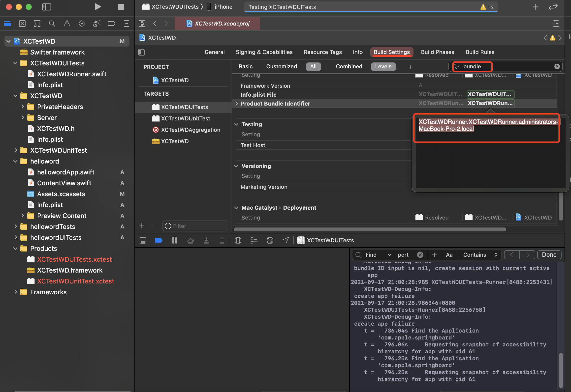Open the Issue navigator warning icon
This screenshot has height=392, width=571.
coord(67,24)
